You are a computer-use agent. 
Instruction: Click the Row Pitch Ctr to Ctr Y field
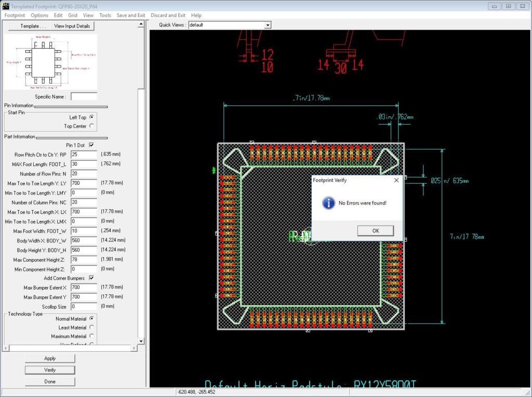tap(84, 155)
